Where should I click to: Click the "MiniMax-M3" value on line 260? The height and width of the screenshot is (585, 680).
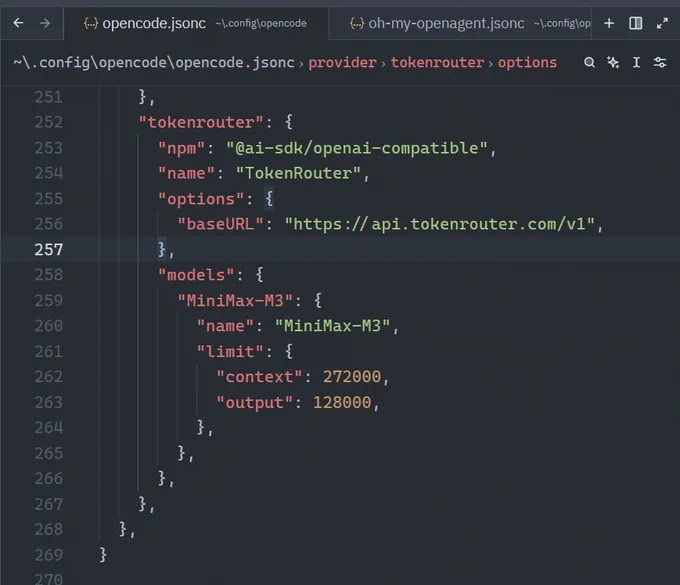(x=333, y=326)
